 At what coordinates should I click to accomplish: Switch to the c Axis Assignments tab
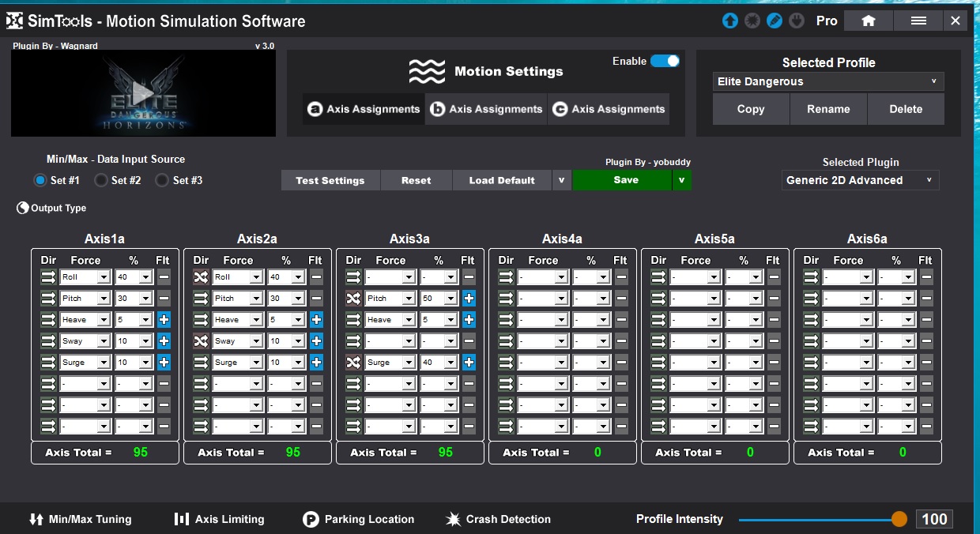(609, 109)
